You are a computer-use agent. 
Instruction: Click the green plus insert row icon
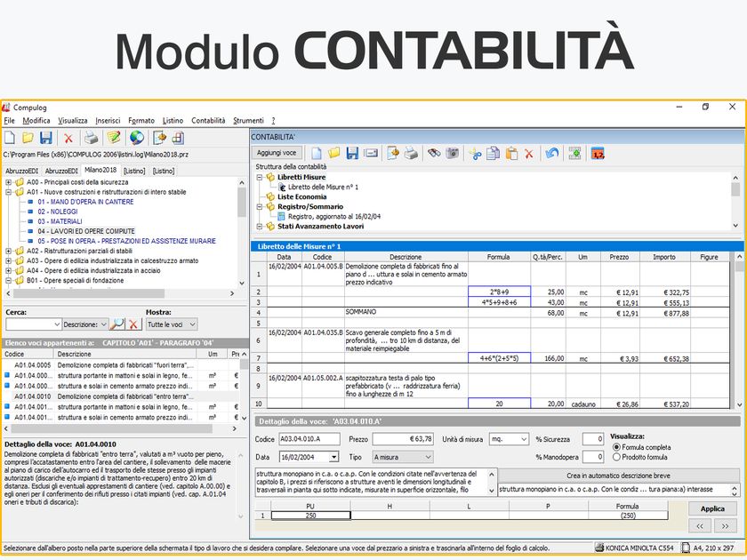point(574,153)
